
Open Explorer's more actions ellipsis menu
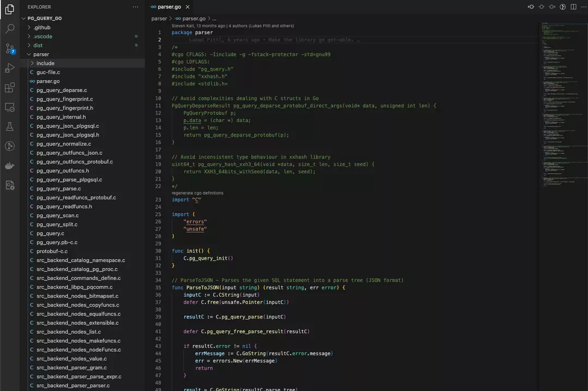point(136,7)
